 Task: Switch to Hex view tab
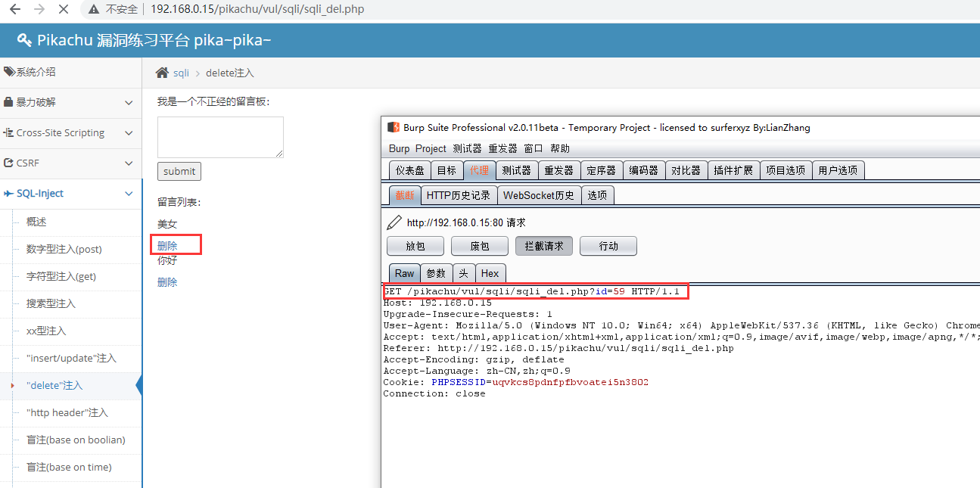tap(490, 273)
